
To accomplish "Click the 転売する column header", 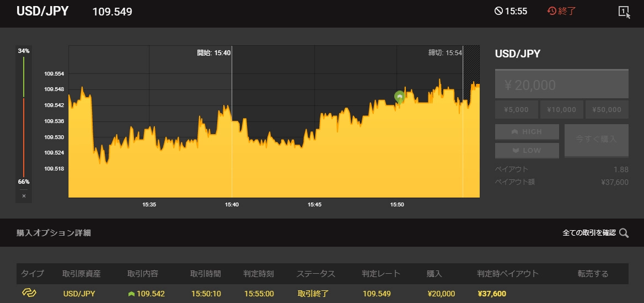I will 593,274.
